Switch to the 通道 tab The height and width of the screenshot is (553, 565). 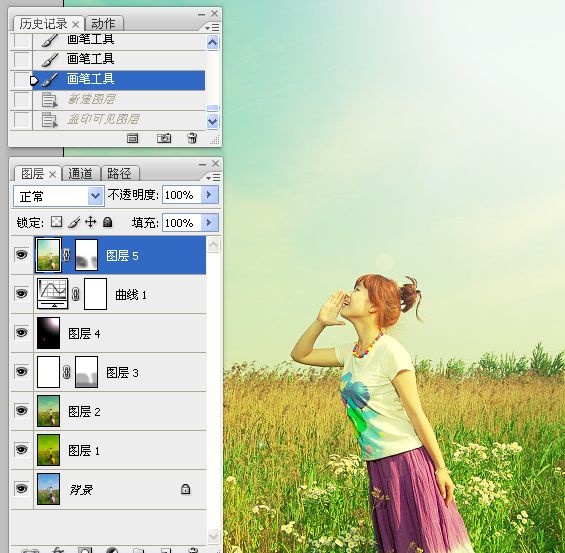click(x=81, y=174)
